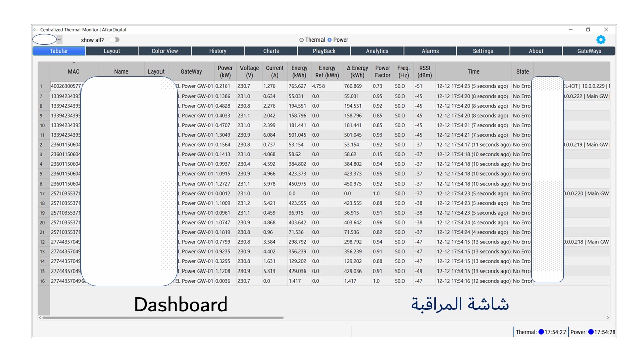644x362 pixels.
Task: Sort table by the Time column header
Action: coord(473,72)
